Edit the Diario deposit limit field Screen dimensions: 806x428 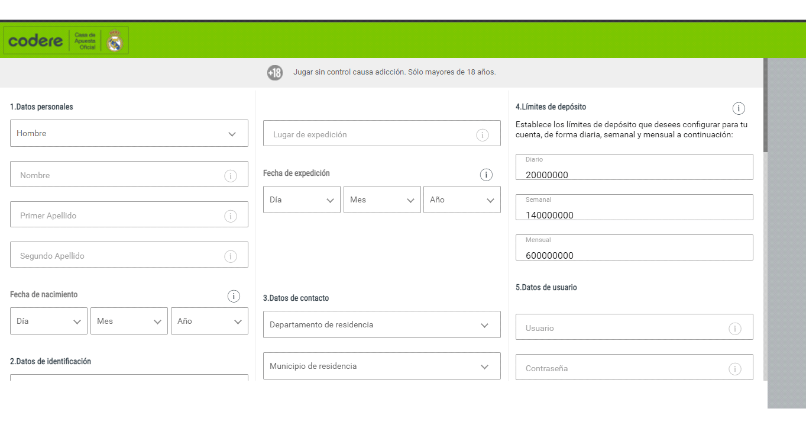pos(634,168)
